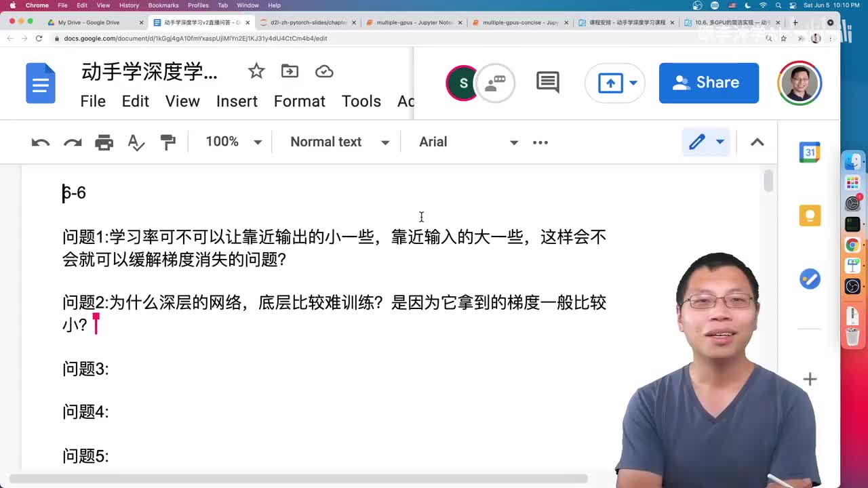
Task: Open the Edit menu in Docs
Action: 136,102
